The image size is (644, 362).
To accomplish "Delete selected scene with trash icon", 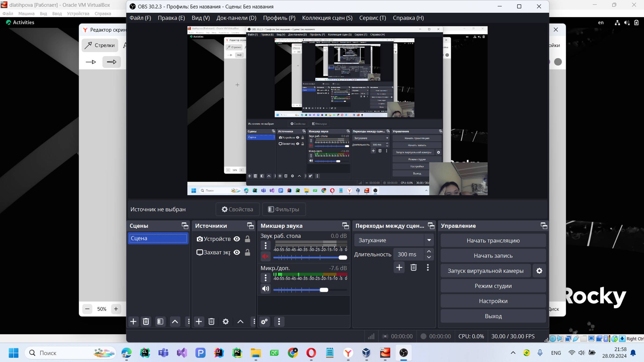I will [x=146, y=321].
